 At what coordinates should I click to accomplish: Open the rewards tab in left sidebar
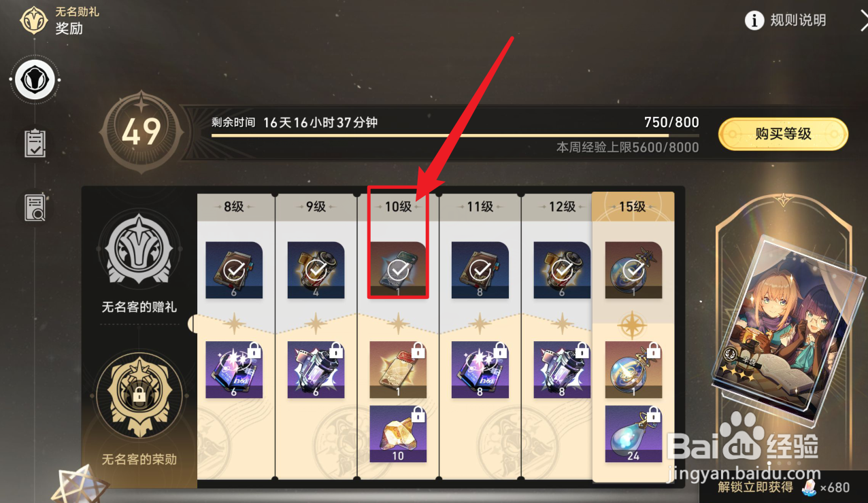(35, 80)
